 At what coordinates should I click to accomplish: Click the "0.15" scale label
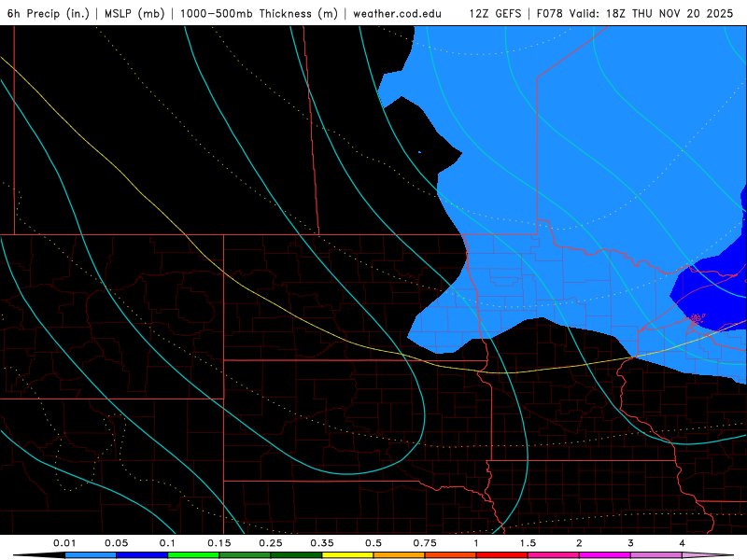[x=219, y=543]
